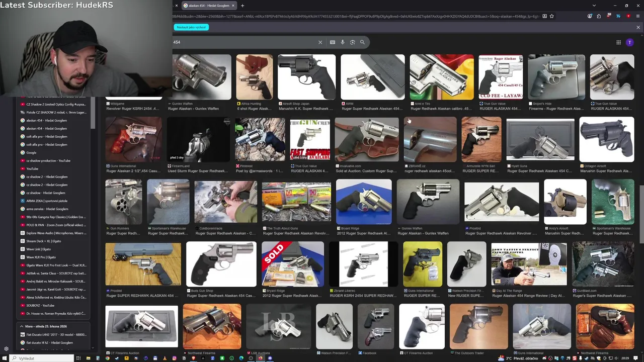Open the Ruger Alaskan 454 Range Review link

point(528,296)
